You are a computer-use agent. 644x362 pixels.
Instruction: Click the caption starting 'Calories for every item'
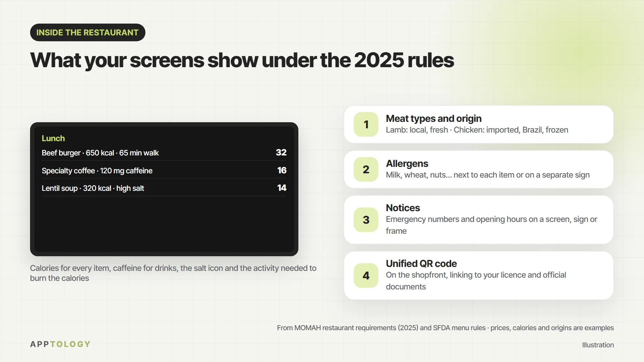[x=173, y=273]
